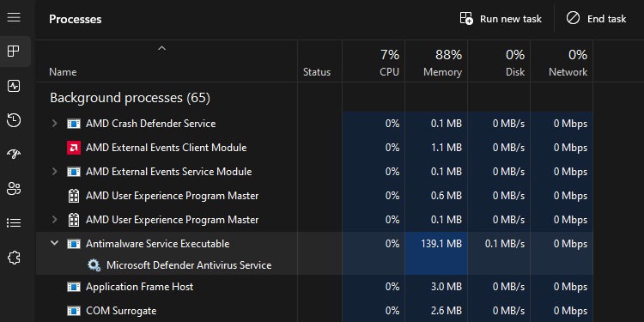Expand AMD Crash Defender Service row
Viewport: 644px width, 322px height.
54,124
